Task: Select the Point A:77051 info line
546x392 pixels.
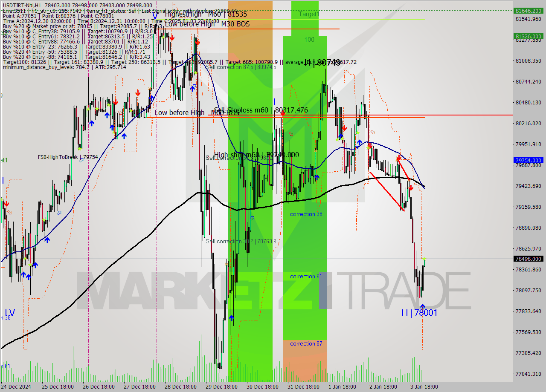Action: (x=58, y=16)
